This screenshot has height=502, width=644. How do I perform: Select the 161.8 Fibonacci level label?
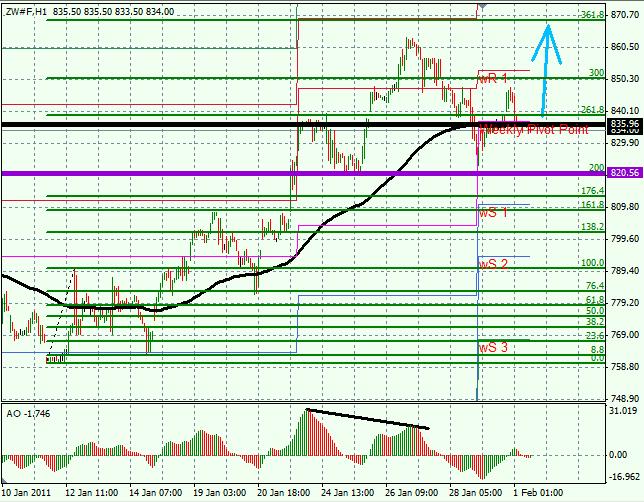pos(593,205)
